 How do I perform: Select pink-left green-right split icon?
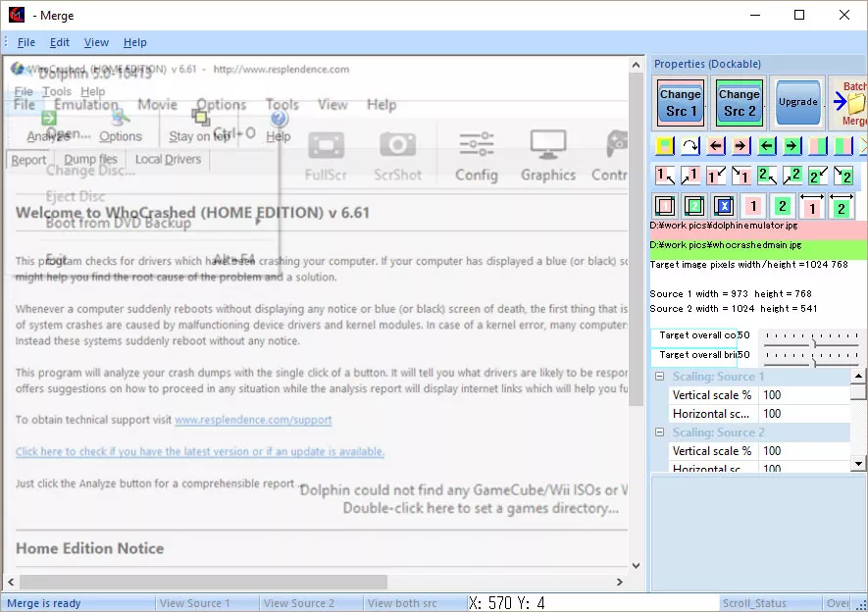coord(818,146)
